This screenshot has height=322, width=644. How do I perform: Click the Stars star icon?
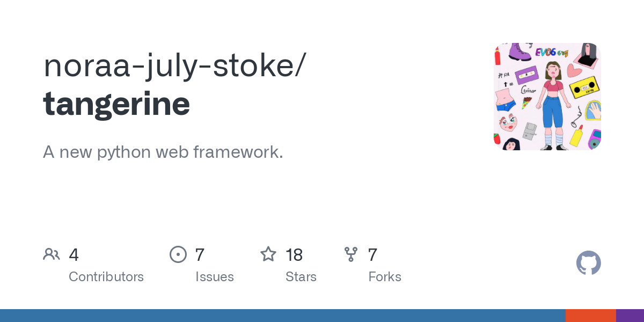pyautogui.click(x=268, y=254)
